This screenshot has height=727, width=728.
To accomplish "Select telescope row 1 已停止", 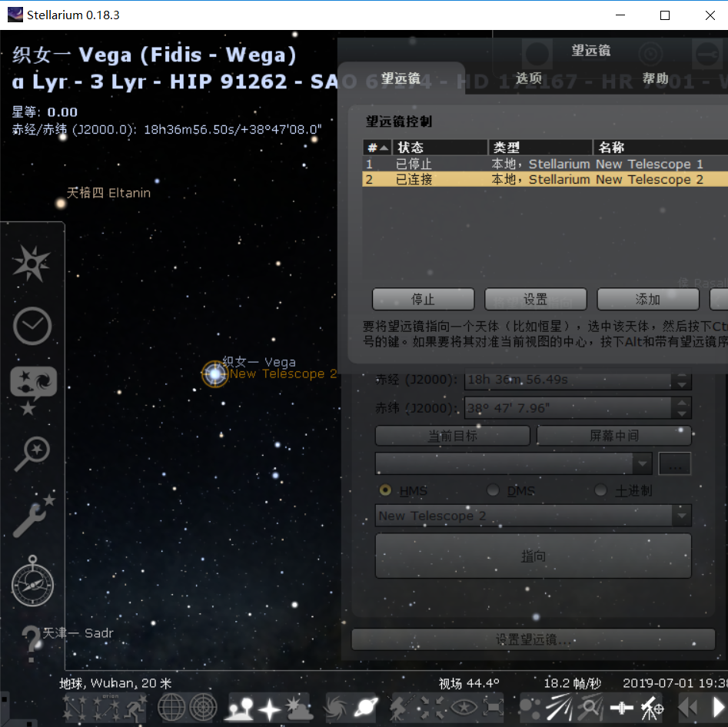I will (545, 164).
